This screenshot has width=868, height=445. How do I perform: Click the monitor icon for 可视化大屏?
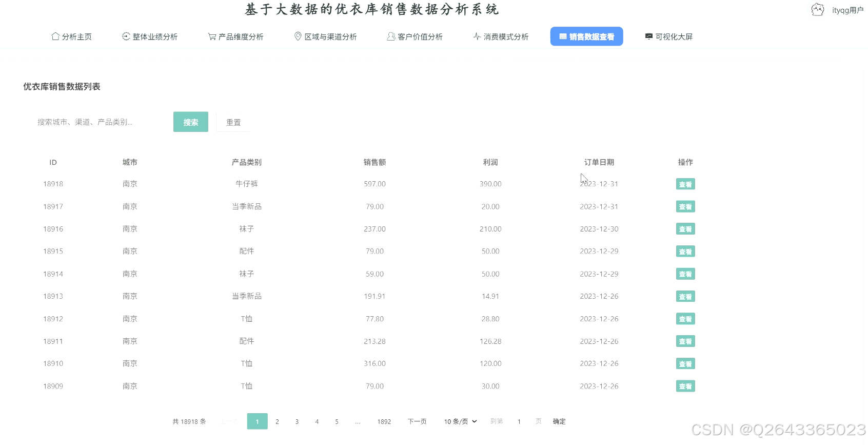click(x=649, y=36)
